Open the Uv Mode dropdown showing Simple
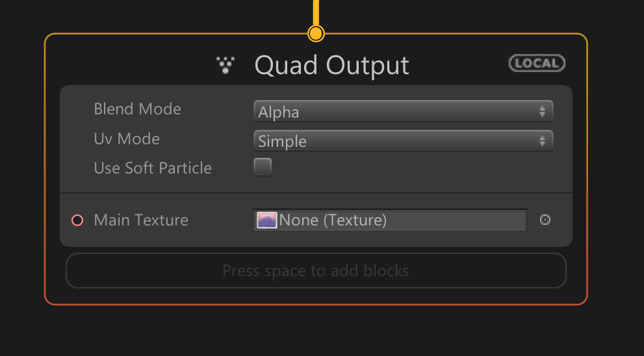Image resolution: width=644 pixels, height=356 pixels. pyautogui.click(x=404, y=141)
